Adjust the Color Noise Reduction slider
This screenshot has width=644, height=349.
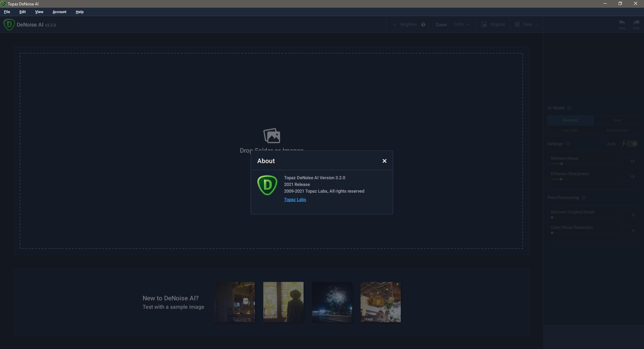point(584,233)
